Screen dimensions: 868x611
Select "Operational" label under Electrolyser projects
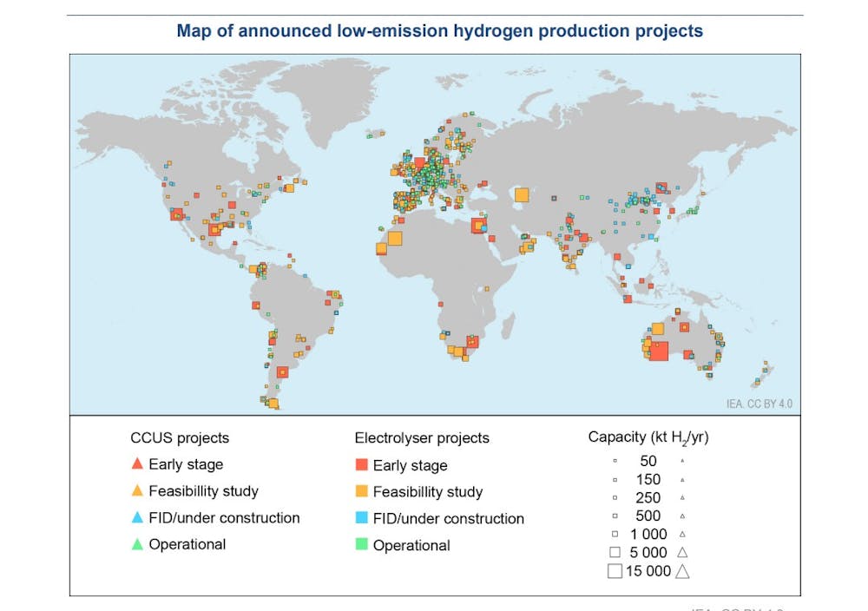[411, 546]
